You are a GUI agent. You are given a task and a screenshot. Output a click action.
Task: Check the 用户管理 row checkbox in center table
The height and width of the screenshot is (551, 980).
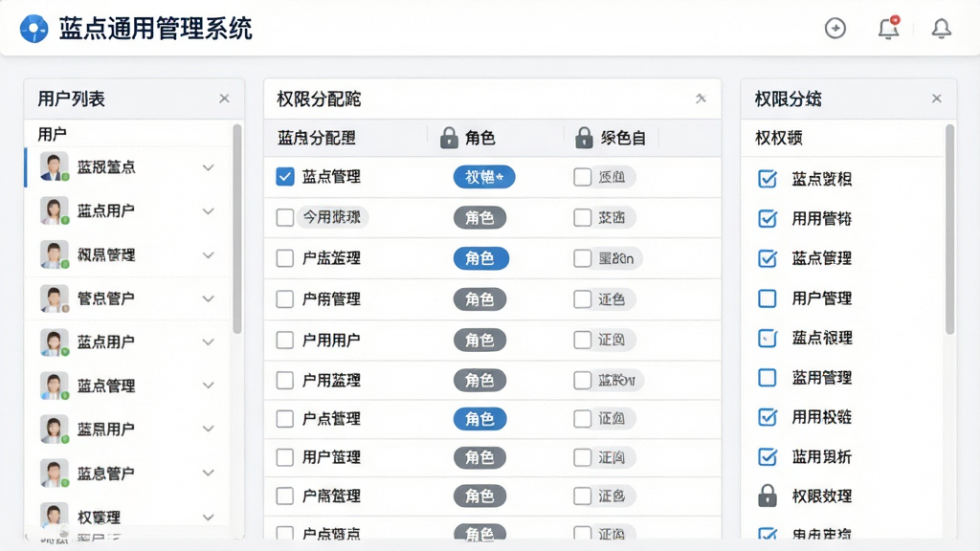click(285, 457)
